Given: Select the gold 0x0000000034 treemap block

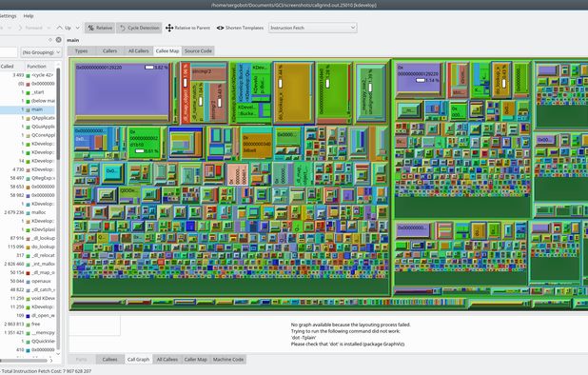Looking at the screenshot, I should [257, 145].
